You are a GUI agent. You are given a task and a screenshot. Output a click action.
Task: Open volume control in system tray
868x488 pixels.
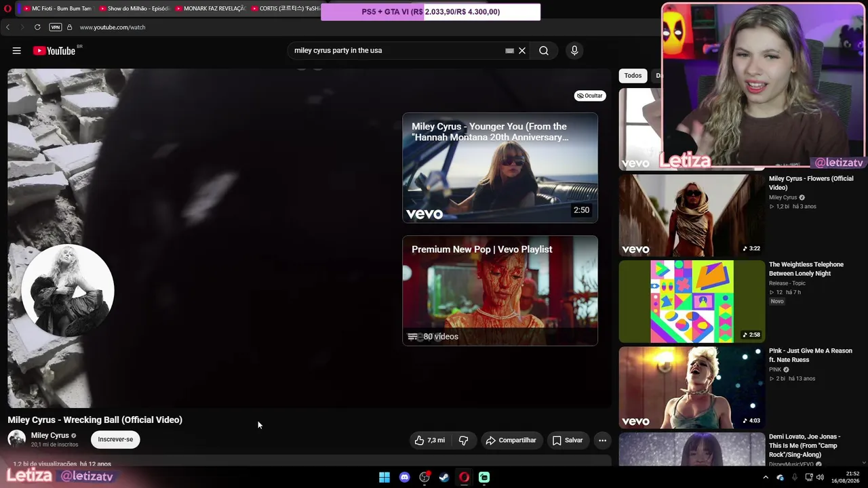(820, 477)
